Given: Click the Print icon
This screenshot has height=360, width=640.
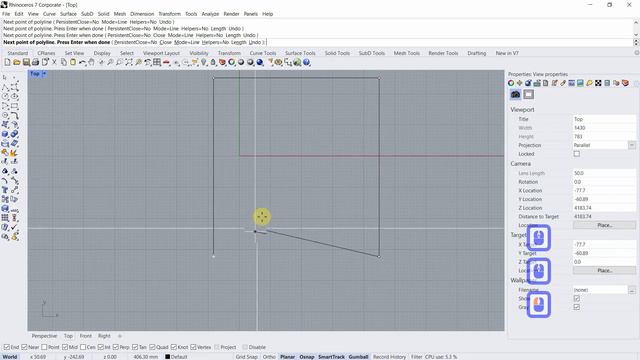Looking at the screenshot, I should (35, 62).
